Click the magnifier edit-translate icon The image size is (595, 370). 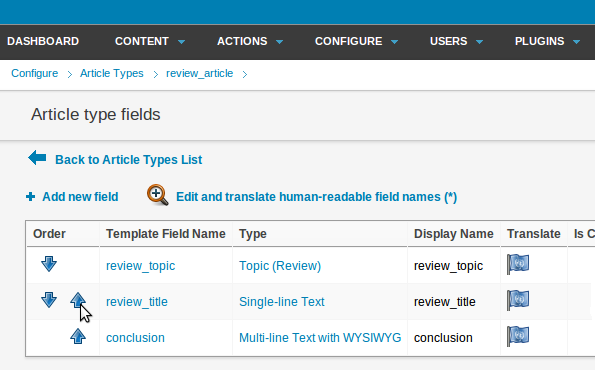coord(158,195)
